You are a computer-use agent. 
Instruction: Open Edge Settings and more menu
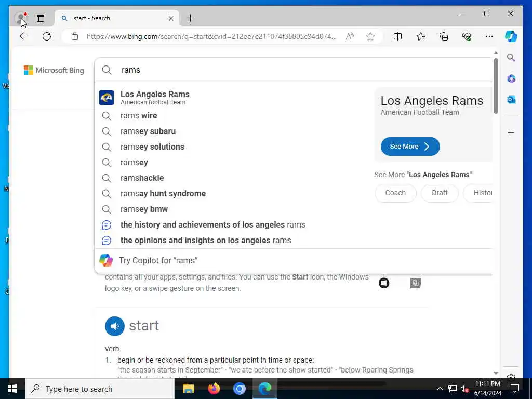(x=489, y=36)
